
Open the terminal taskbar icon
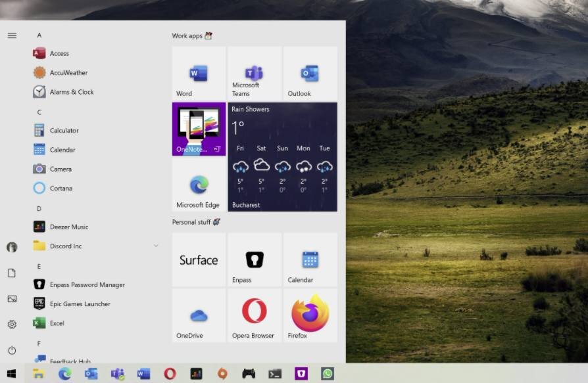275,373
